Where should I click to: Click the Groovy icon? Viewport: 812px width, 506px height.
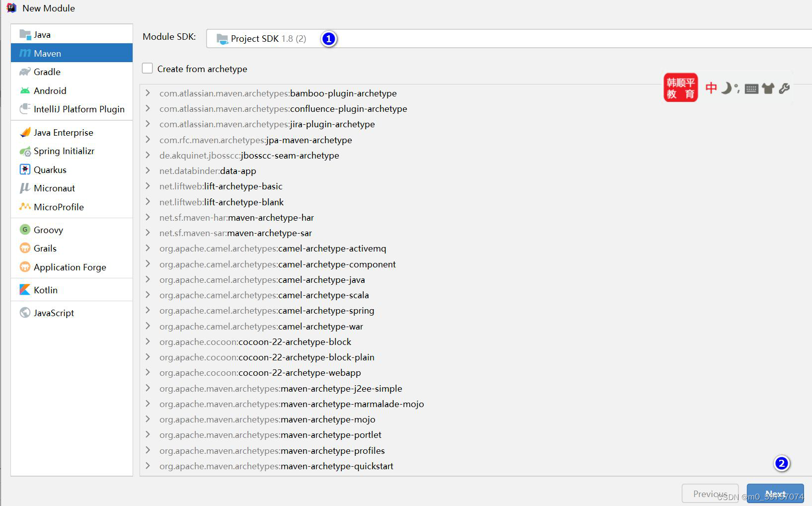25,230
